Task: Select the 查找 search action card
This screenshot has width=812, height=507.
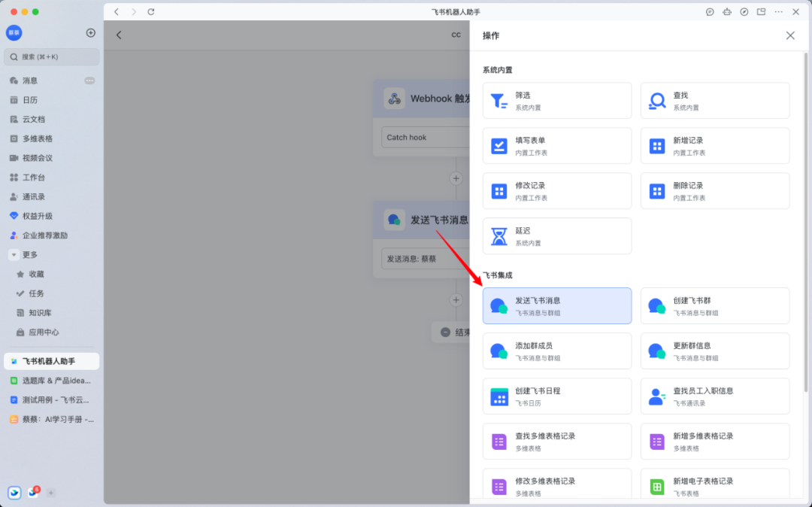Action: (715, 101)
